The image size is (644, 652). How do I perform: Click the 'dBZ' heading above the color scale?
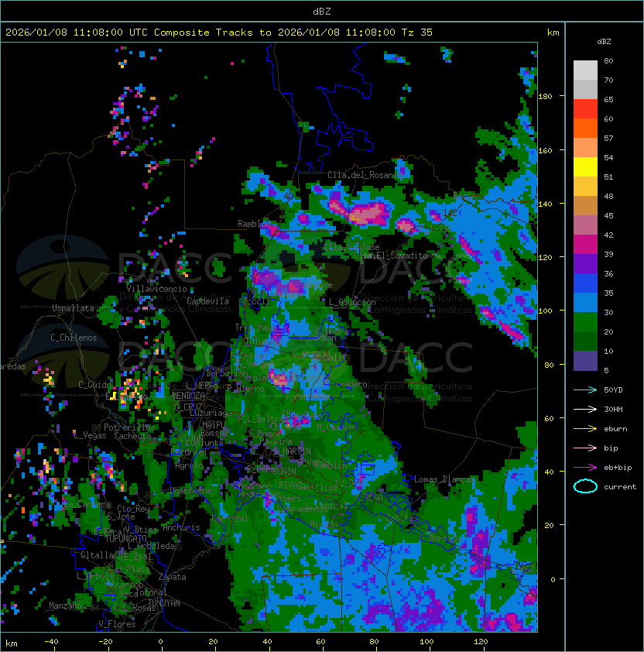tap(604, 42)
